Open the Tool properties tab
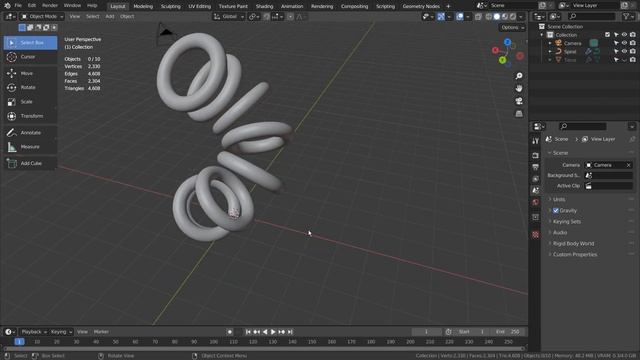Viewport: 640px width, 360px height. [x=536, y=141]
